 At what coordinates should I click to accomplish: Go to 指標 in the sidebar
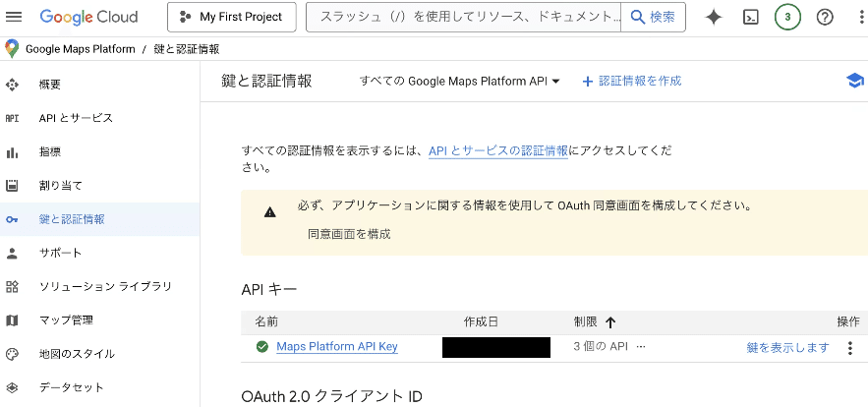pos(49,151)
